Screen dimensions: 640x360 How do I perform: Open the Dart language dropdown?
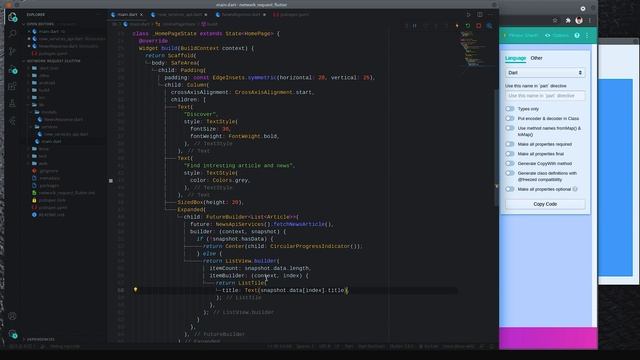(x=545, y=73)
